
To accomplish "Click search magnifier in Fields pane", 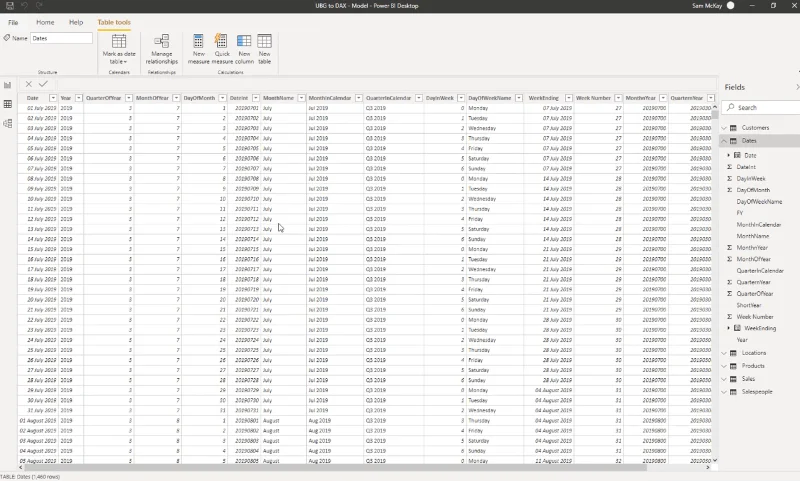I will [x=731, y=107].
